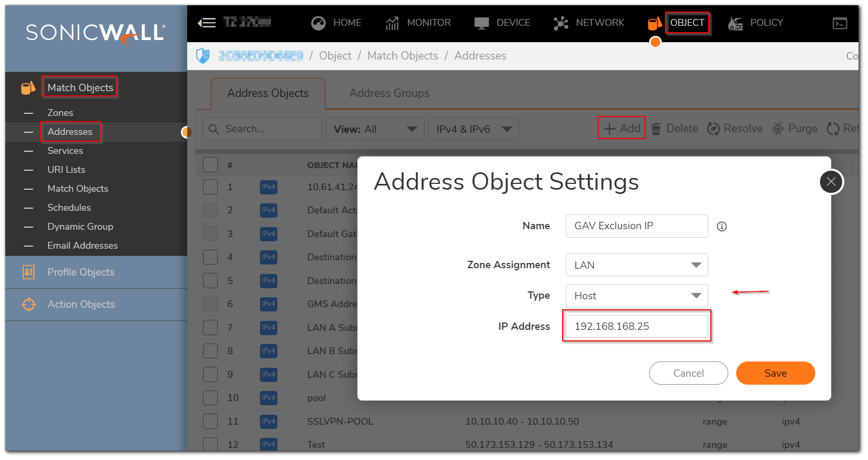Viewport: 868px width, 460px height.
Task: Click the Action Objects crosshair icon
Action: click(28, 304)
